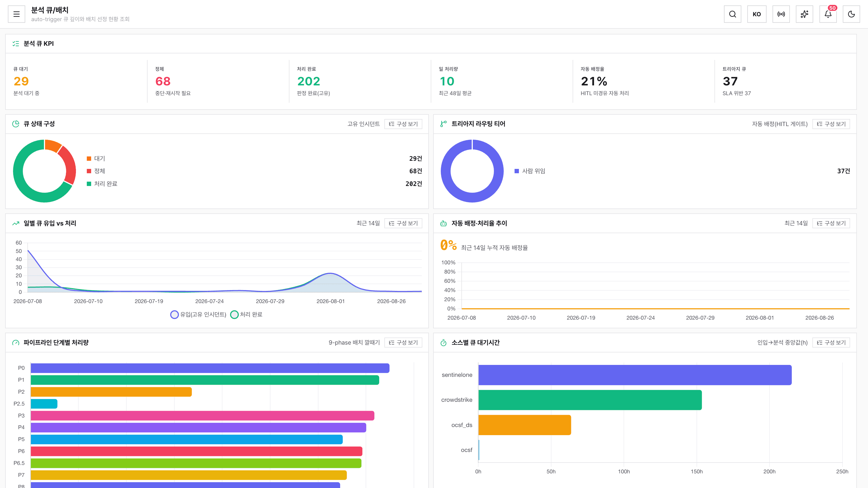Open 구성 보기 for 자동 배정·처리율 추이
This screenshot has height=488, width=868.
tap(831, 223)
